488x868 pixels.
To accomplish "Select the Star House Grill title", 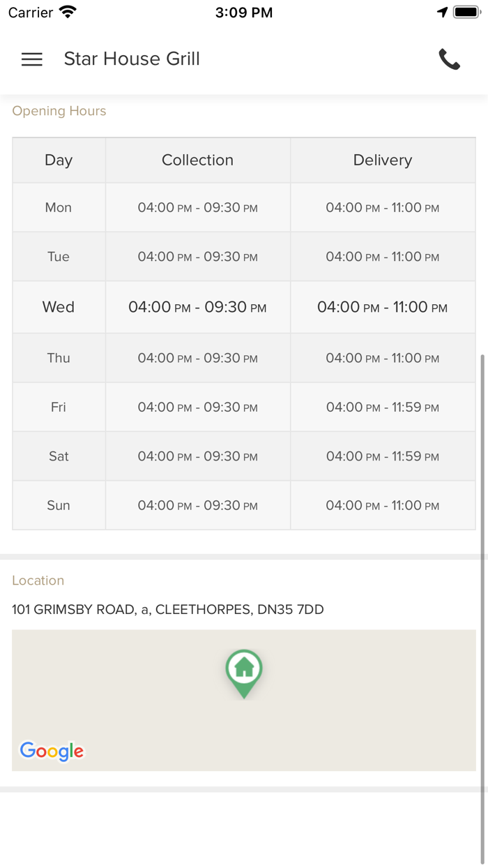I will click(132, 59).
